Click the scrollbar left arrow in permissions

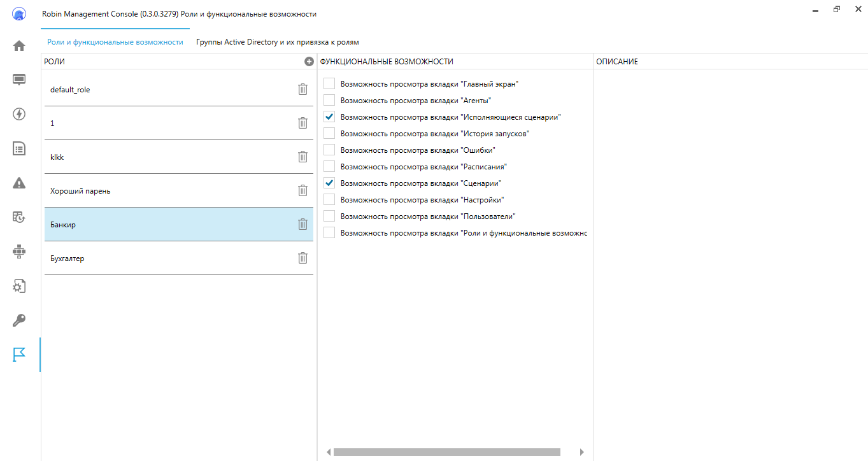click(x=329, y=452)
